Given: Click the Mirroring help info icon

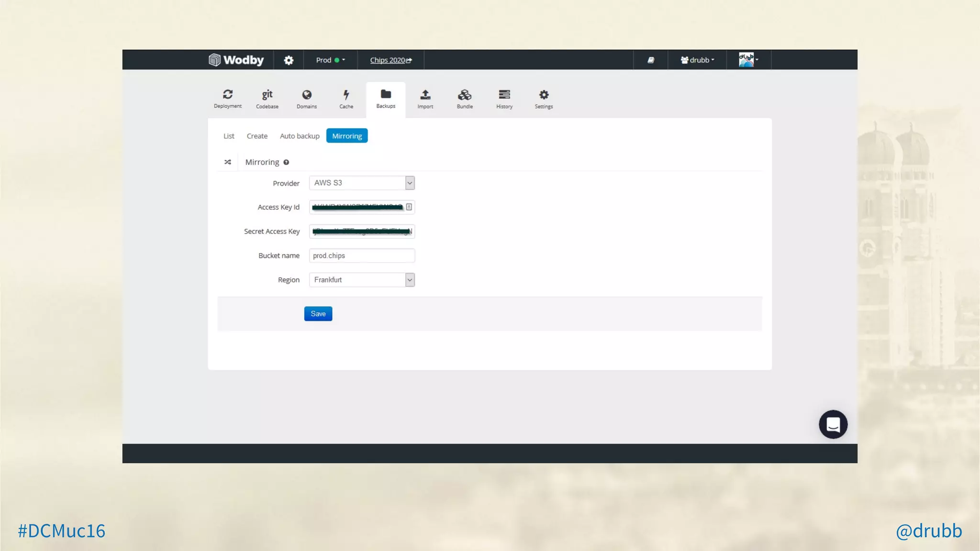Looking at the screenshot, I should pos(286,162).
